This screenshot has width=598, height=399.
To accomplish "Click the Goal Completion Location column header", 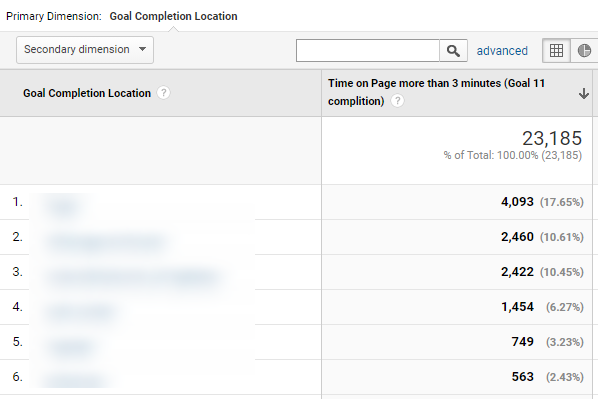I will pos(87,93).
